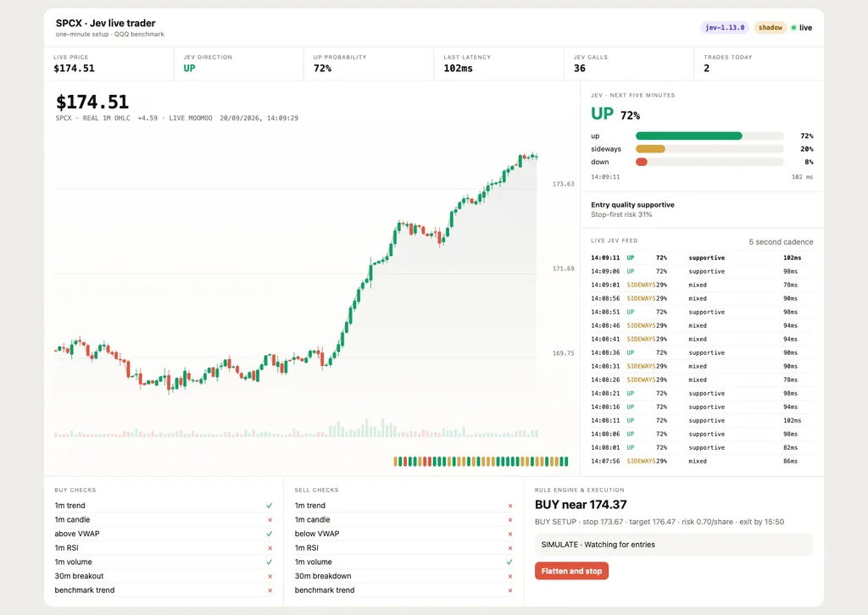Image resolution: width=868 pixels, height=615 pixels.
Task: Click the shadow mode badge
Action: coord(770,28)
